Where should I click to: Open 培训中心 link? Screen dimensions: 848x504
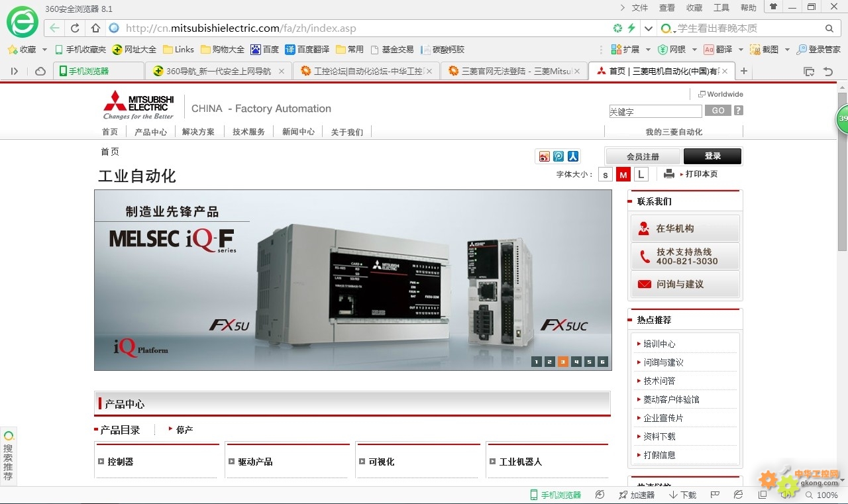pos(660,344)
